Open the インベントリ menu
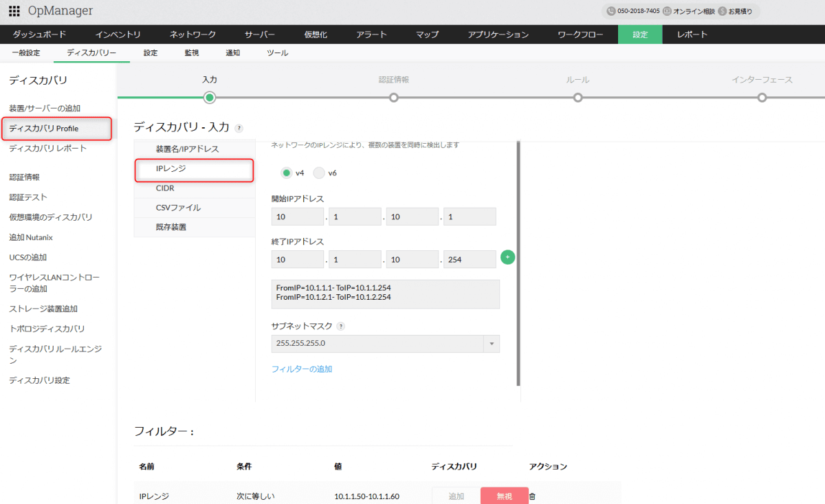The image size is (825, 504). 118,34
